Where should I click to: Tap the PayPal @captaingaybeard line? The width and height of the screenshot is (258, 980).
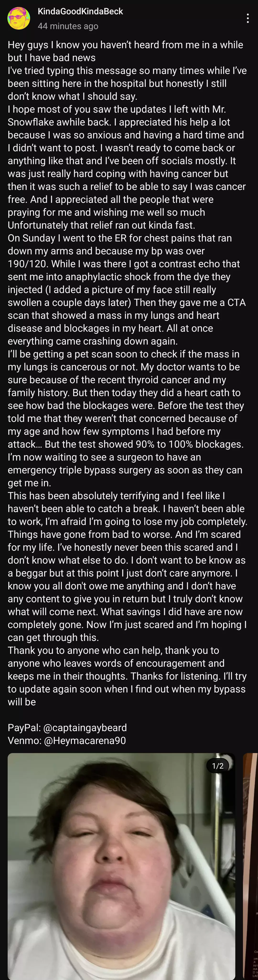coord(67,727)
